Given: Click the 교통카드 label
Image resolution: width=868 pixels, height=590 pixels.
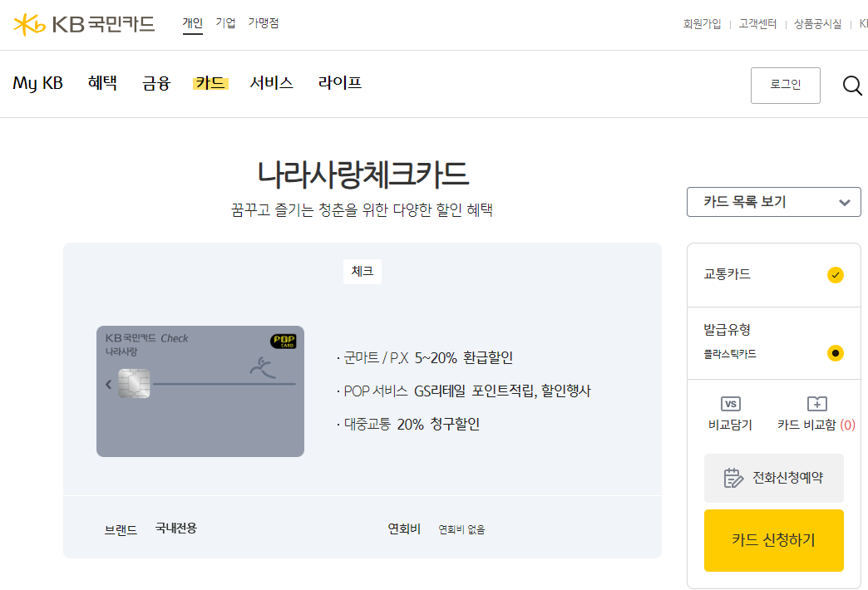Looking at the screenshot, I should click(x=727, y=274).
